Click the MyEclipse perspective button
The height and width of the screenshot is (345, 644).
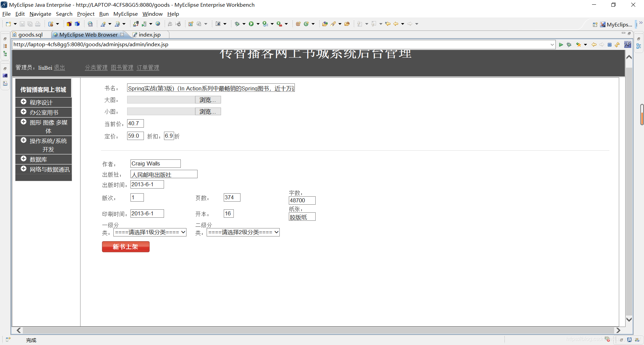[x=616, y=25]
